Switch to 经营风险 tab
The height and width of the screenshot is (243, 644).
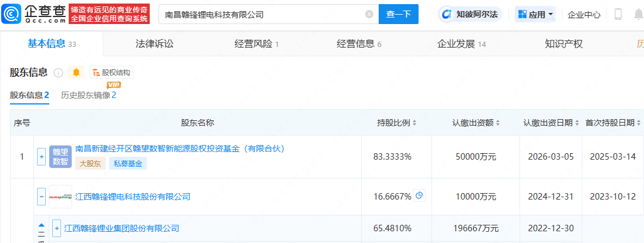(257, 44)
